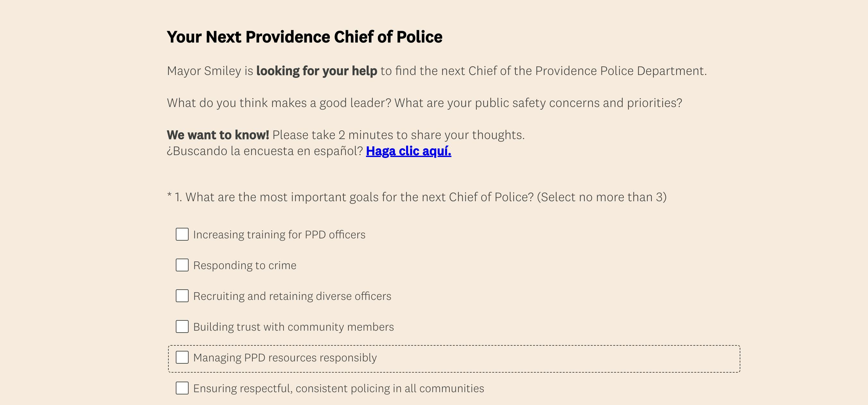The width and height of the screenshot is (868, 405).
Task: Click the 'Your Next Providence Chief of Police' heading
Action: tap(304, 37)
